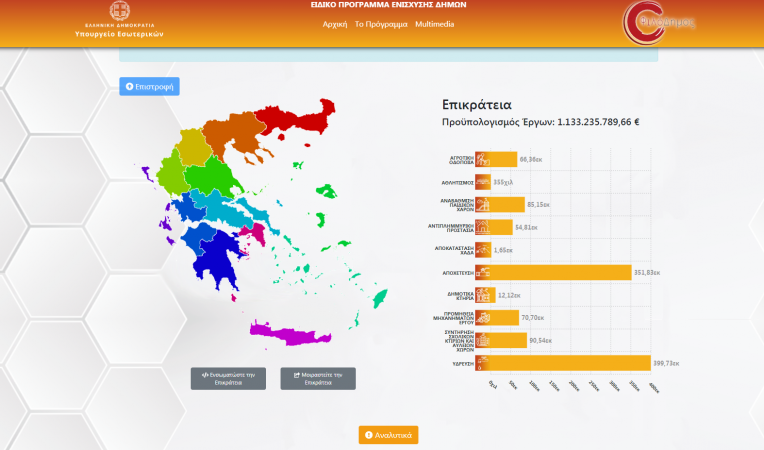The image size is (764, 450).
Task: Select the red northeastern region on map
Action: coord(300,122)
